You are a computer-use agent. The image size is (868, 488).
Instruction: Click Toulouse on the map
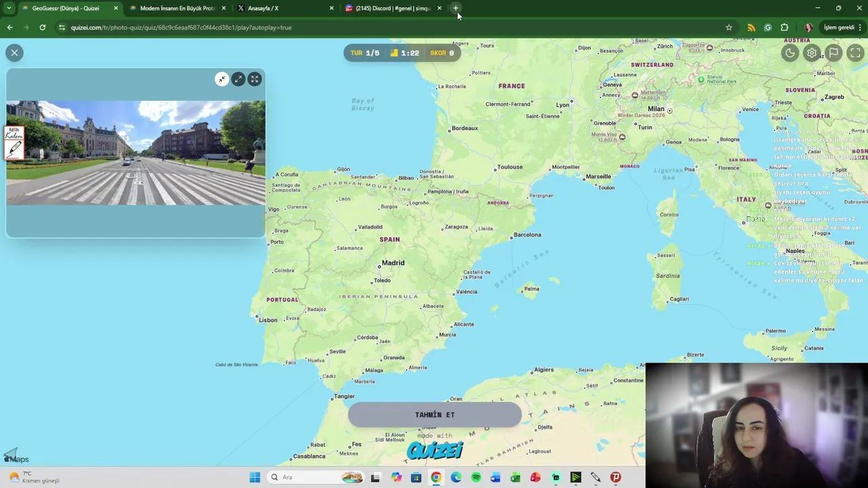coord(510,167)
